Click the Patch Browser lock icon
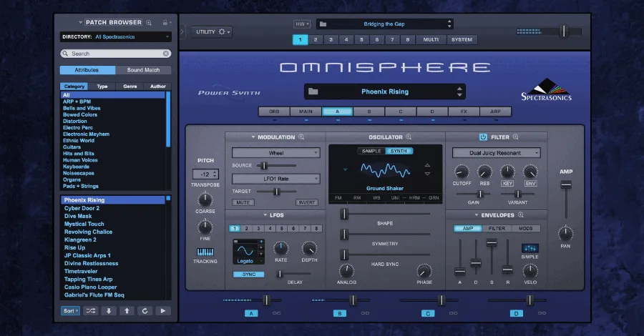The height and width of the screenshot is (336, 644). pyautogui.click(x=165, y=23)
